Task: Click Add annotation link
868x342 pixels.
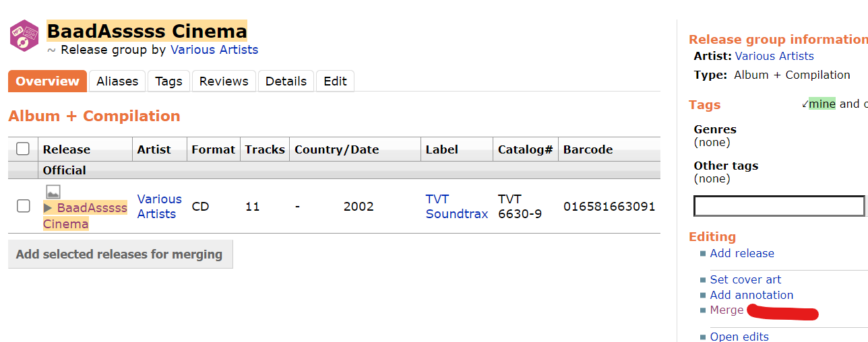Action: (x=751, y=295)
